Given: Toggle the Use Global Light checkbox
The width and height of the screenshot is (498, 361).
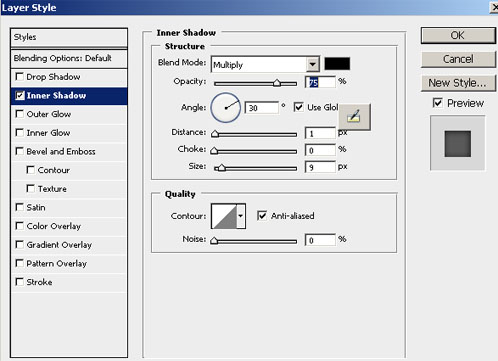Looking at the screenshot, I should (298, 107).
